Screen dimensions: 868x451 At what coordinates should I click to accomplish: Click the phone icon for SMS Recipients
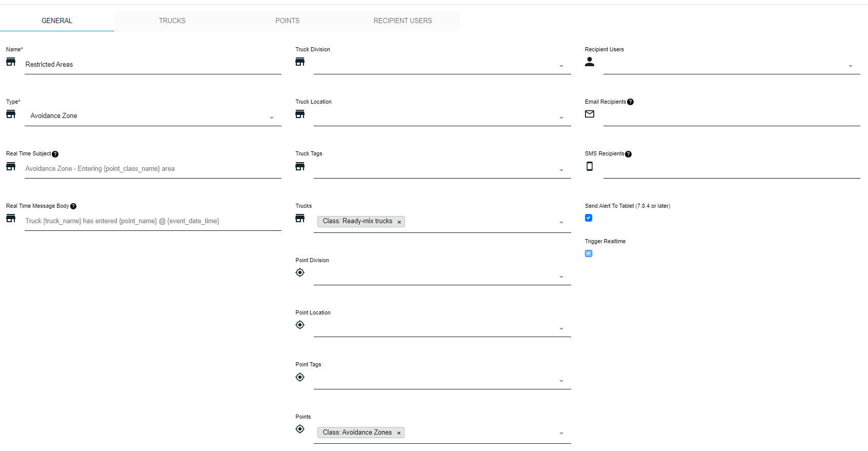click(x=590, y=166)
